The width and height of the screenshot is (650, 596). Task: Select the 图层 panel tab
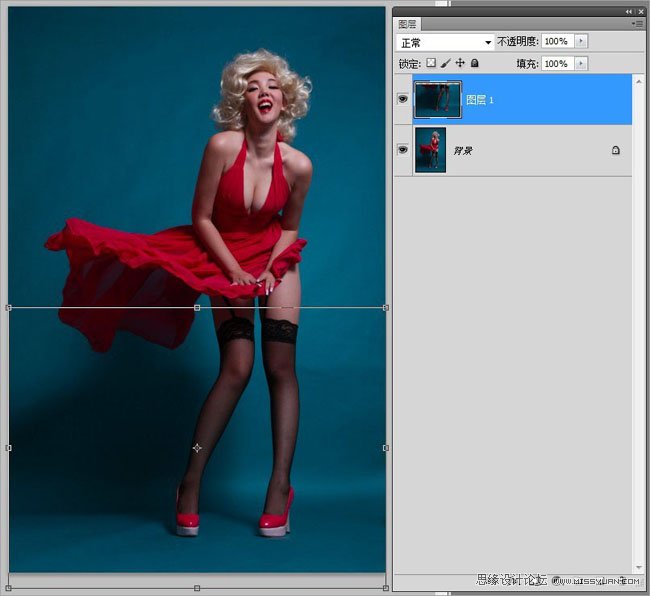[408, 22]
